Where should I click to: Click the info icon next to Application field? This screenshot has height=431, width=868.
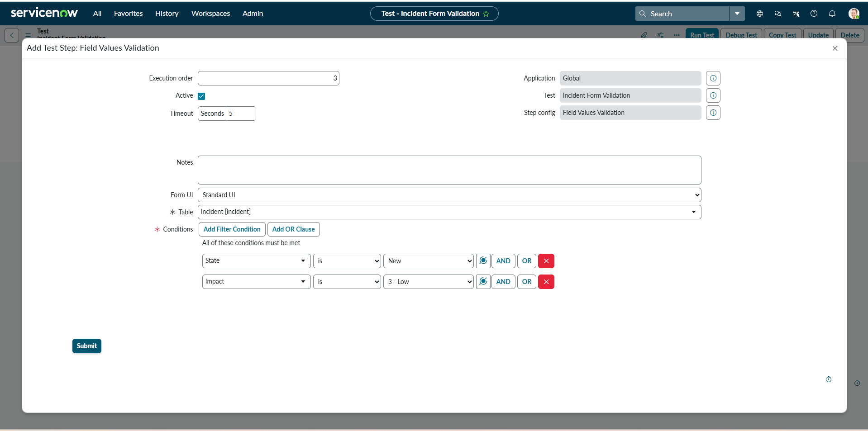tap(713, 78)
